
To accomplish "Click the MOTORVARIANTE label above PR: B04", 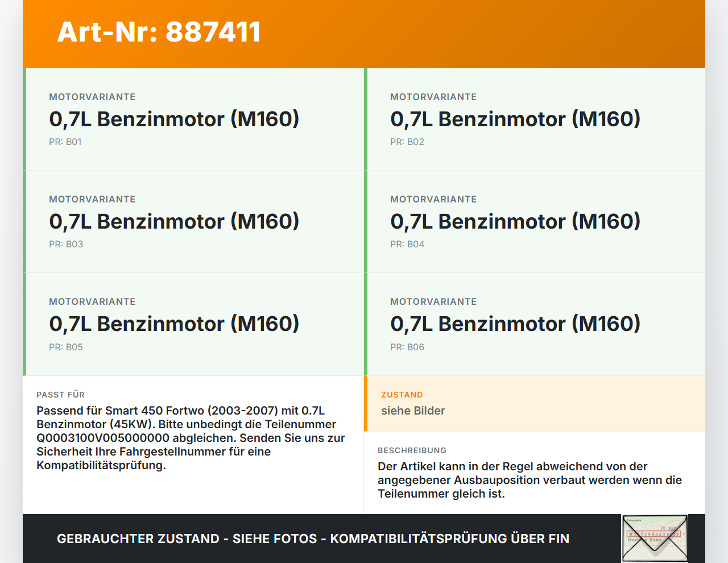I will point(433,199).
